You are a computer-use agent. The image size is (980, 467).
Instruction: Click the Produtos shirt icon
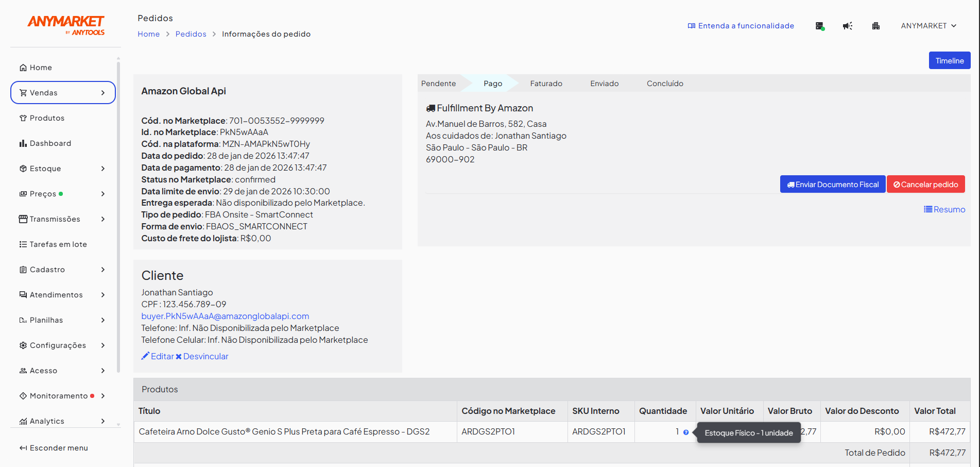click(x=23, y=118)
